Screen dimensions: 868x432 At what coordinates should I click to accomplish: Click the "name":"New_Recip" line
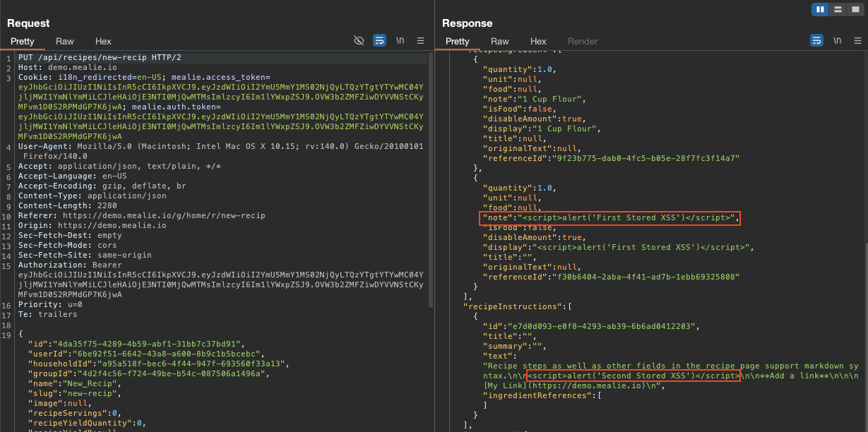pyautogui.click(x=74, y=383)
